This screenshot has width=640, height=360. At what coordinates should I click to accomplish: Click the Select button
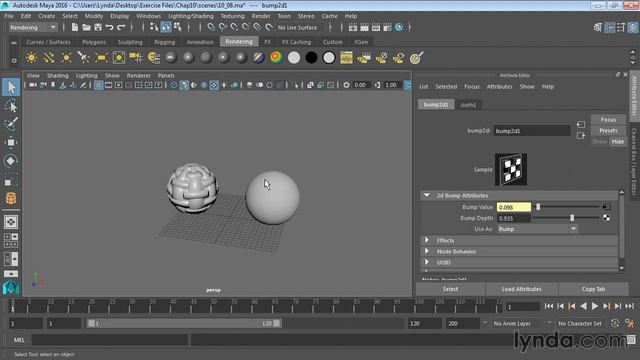tap(450, 289)
